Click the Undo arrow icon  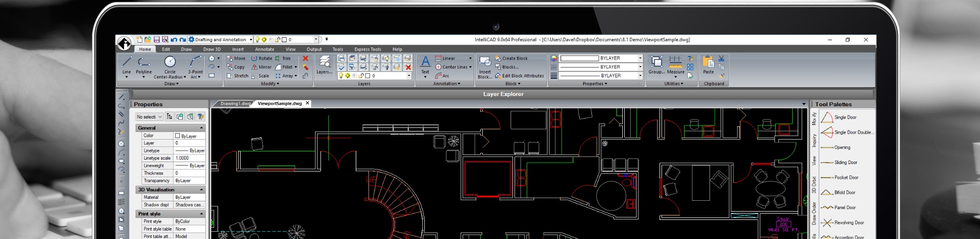pos(174,40)
